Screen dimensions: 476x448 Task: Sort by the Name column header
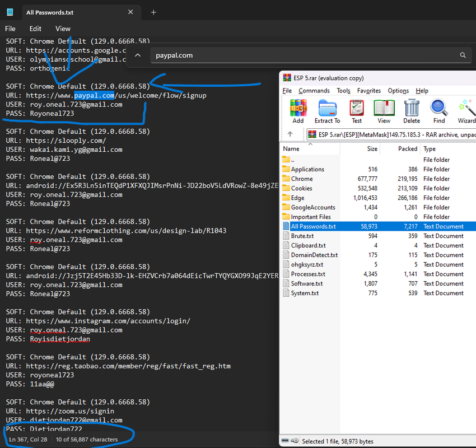point(310,148)
